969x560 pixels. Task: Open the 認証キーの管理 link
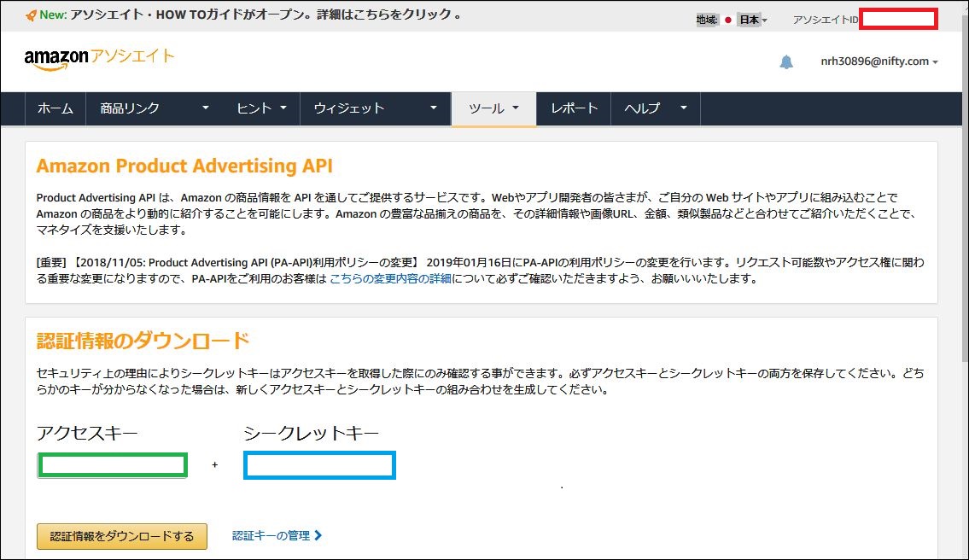click(x=277, y=536)
